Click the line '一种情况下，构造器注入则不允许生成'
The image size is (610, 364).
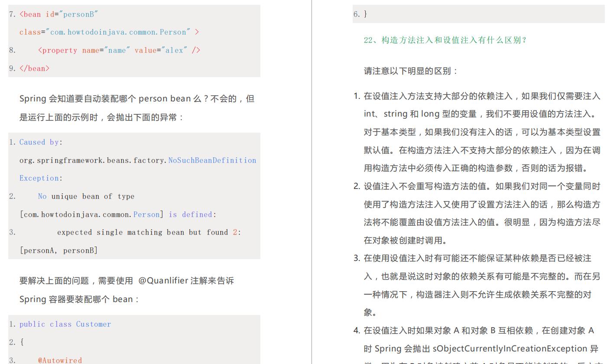(477, 295)
